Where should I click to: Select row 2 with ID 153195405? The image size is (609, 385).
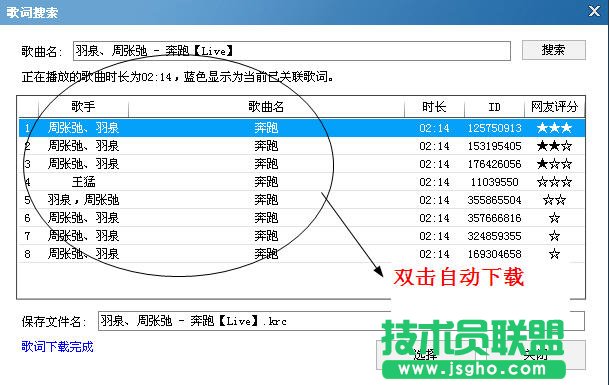pyautogui.click(x=302, y=146)
